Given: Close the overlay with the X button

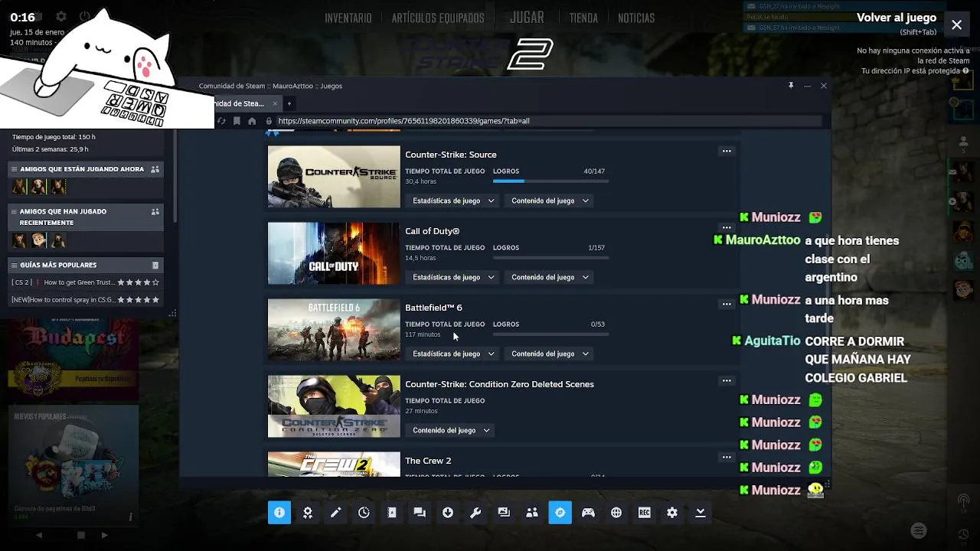Looking at the screenshot, I should click(x=957, y=24).
